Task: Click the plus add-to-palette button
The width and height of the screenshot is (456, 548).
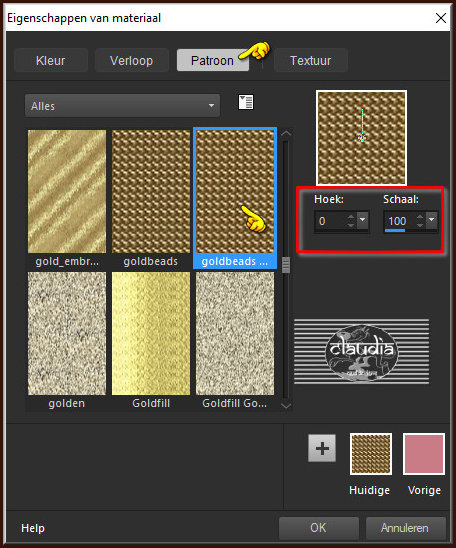Action: [x=322, y=448]
